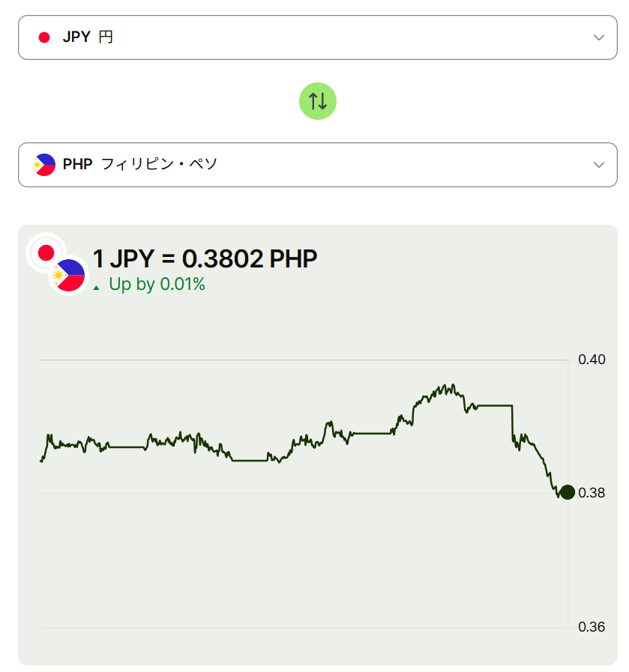The image size is (629, 672).
Task: Click the Philippines flag in the PHP selector
Action: [45, 165]
